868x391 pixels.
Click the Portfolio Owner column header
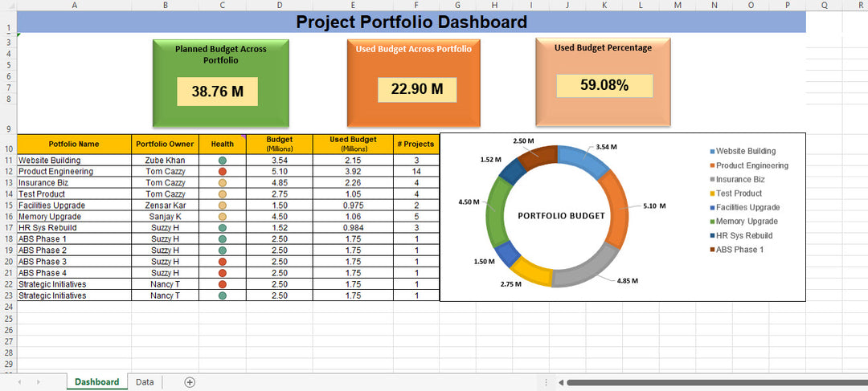point(165,145)
